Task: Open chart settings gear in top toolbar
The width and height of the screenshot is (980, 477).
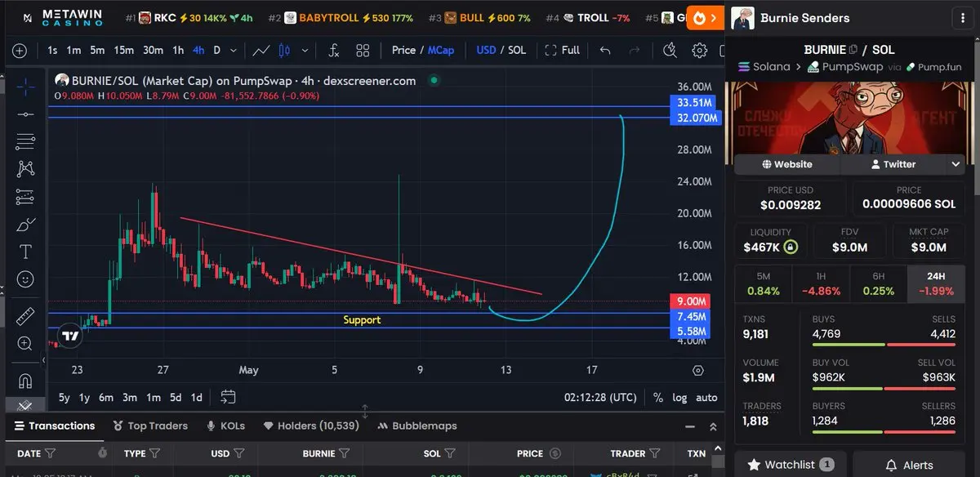Action: (x=699, y=51)
